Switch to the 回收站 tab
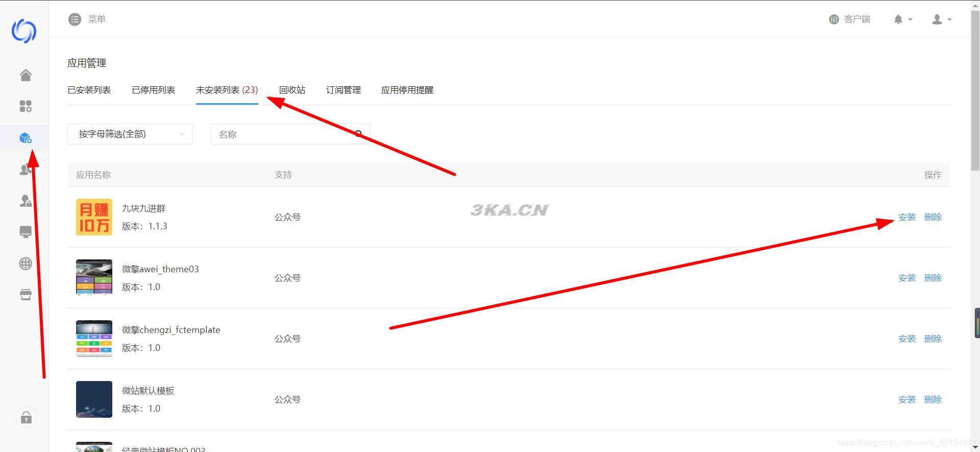This screenshot has height=452, width=980. pos(292,90)
